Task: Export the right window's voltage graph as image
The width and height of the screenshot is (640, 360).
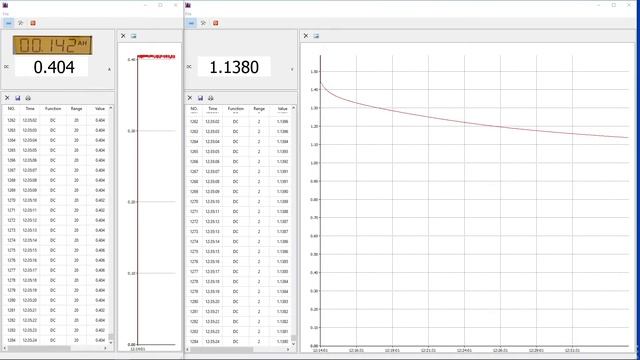Action: (316, 36)
